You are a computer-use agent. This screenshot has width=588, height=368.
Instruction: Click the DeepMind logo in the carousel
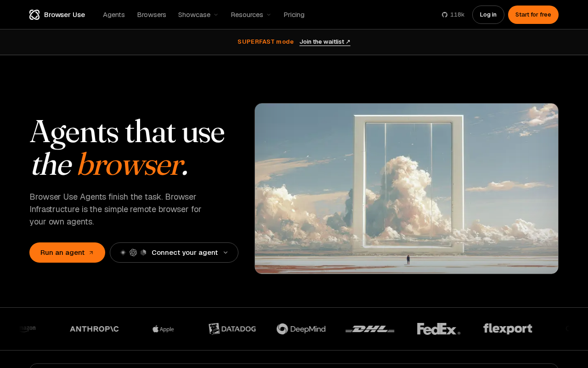301,329
